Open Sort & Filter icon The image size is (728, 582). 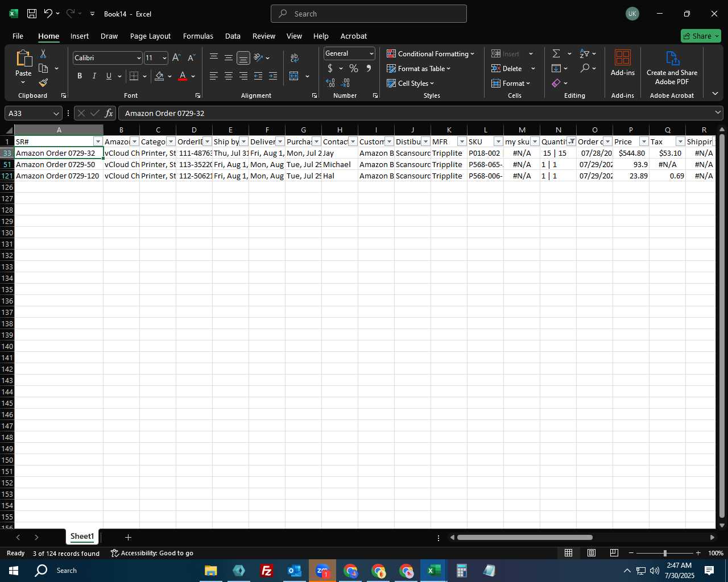click(x=585, y=53)
